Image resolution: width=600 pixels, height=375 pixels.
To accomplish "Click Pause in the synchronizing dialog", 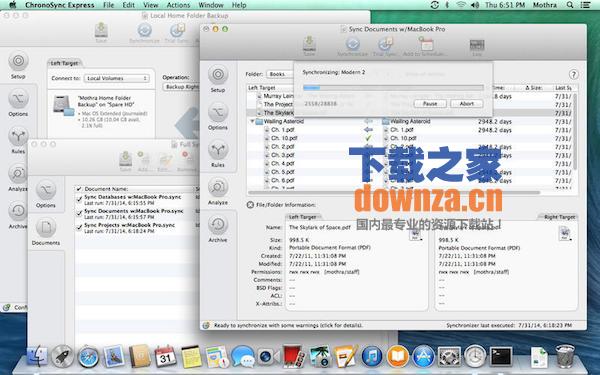I will (x=430, y=104).
